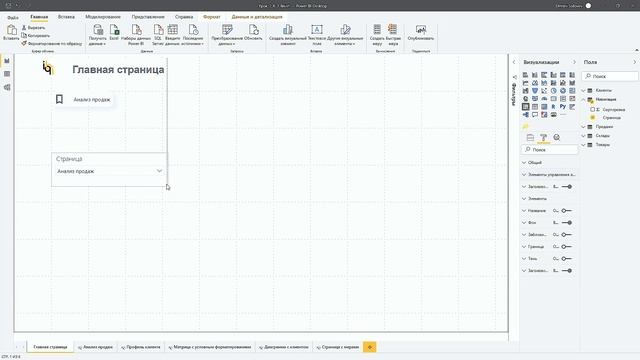
Task: Open the Format paint roller tab
Action: click(x=543, y=138)
